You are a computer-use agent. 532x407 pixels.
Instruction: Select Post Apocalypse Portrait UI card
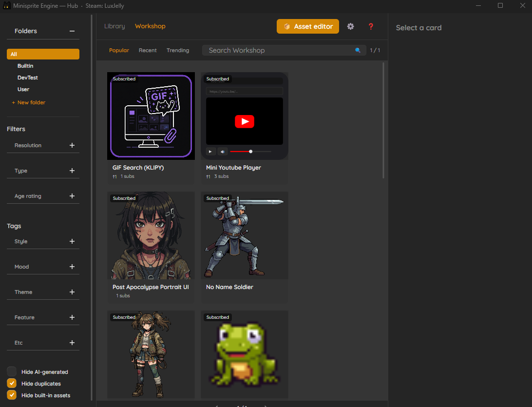[151, 247]
